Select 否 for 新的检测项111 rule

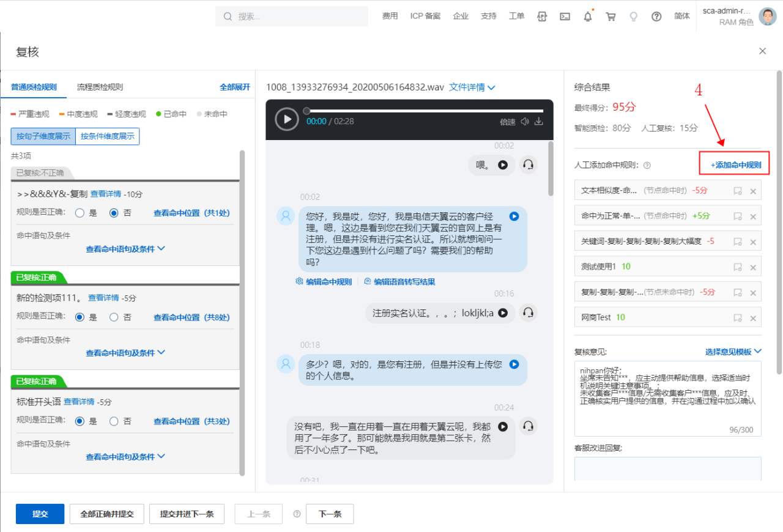point(114,317)
